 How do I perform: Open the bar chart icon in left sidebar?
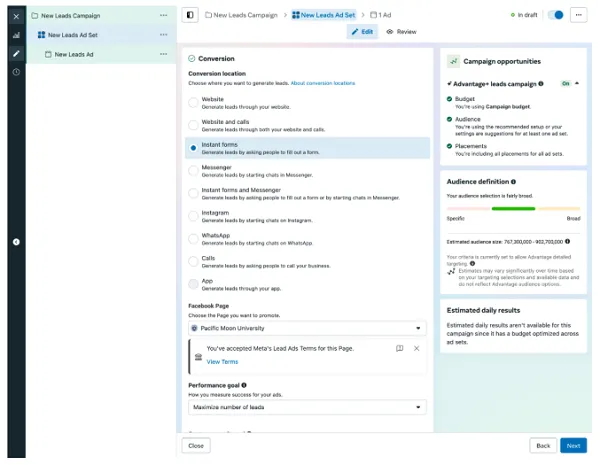coord(16,35)
